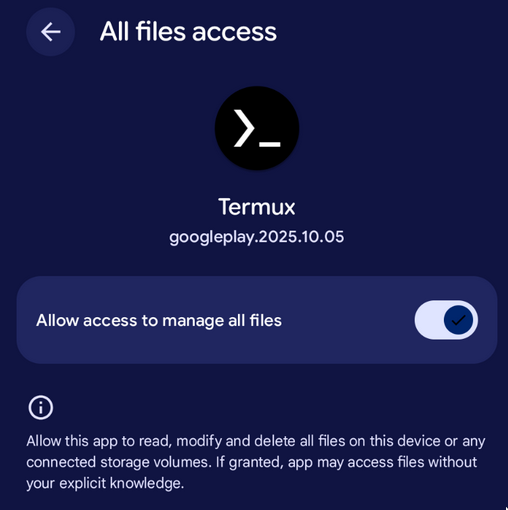Tap the googleplay.2025.10.05 version text
This screenshot has width=508, height=510.
tap(257, 237)
